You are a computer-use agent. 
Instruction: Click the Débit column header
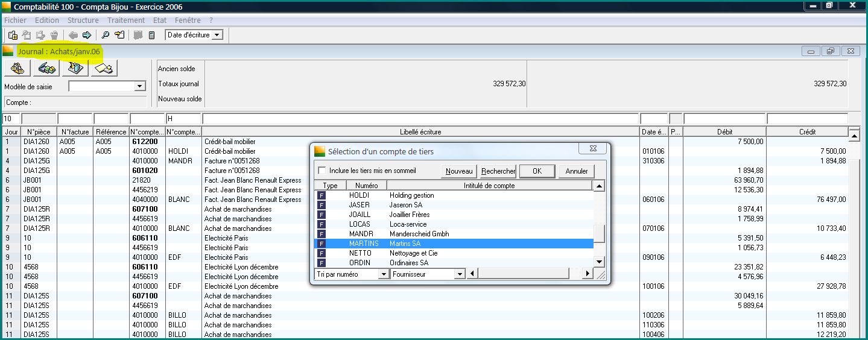point(724,132)
